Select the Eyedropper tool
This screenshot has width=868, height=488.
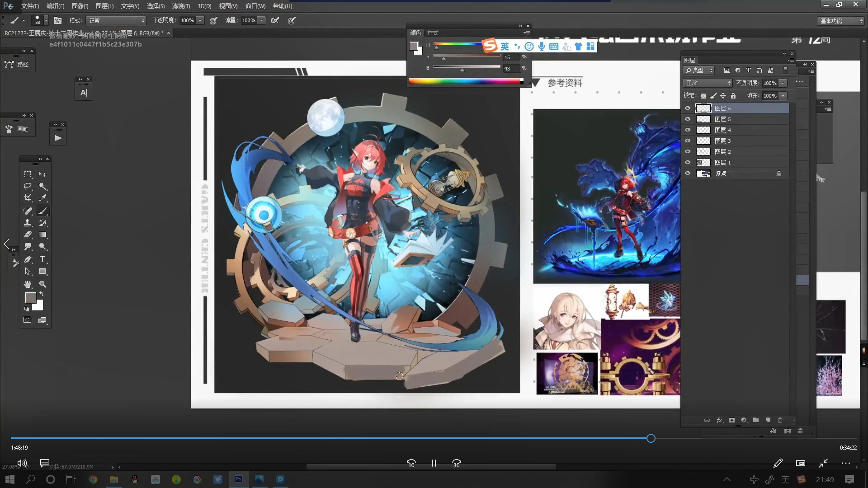(x=42, y=198)
